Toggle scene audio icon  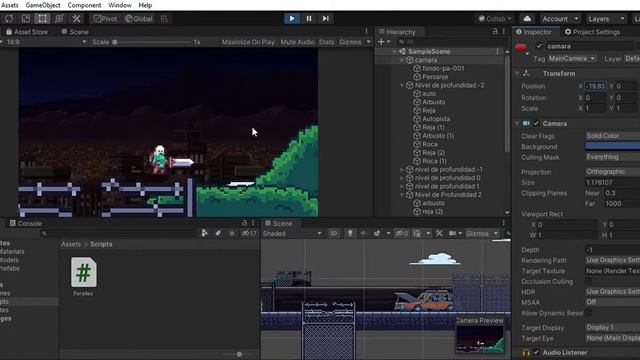coord(363,233)
